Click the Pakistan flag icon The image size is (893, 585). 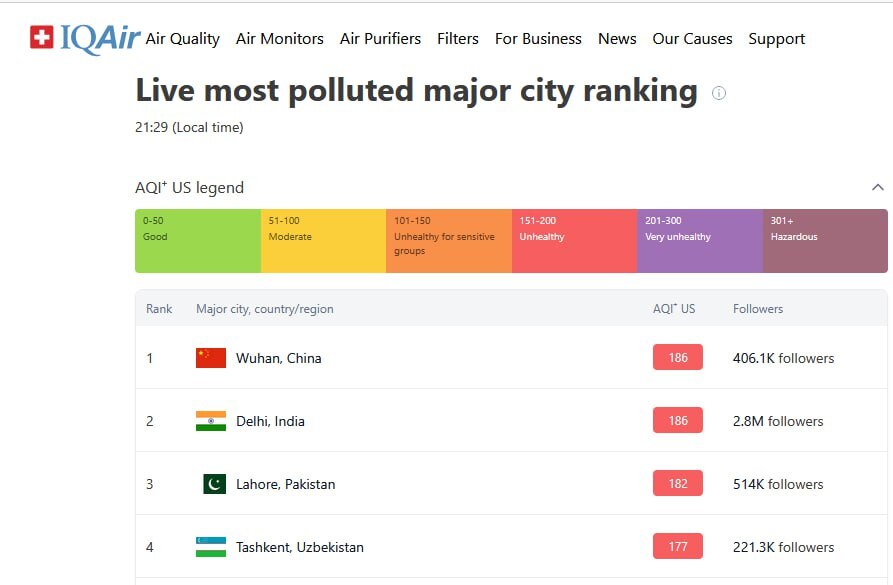(214, 484)
